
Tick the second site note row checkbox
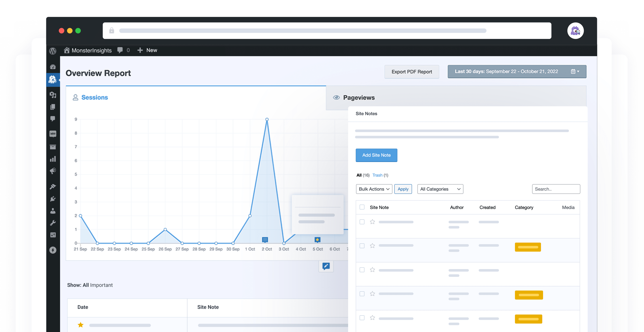pyautogui.click(x=362, y=246)
